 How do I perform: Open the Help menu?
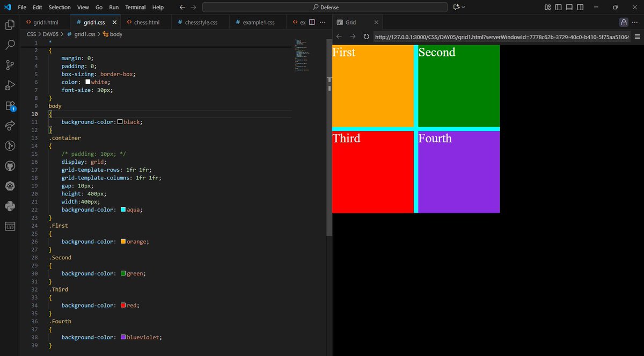tap(158, 8)
